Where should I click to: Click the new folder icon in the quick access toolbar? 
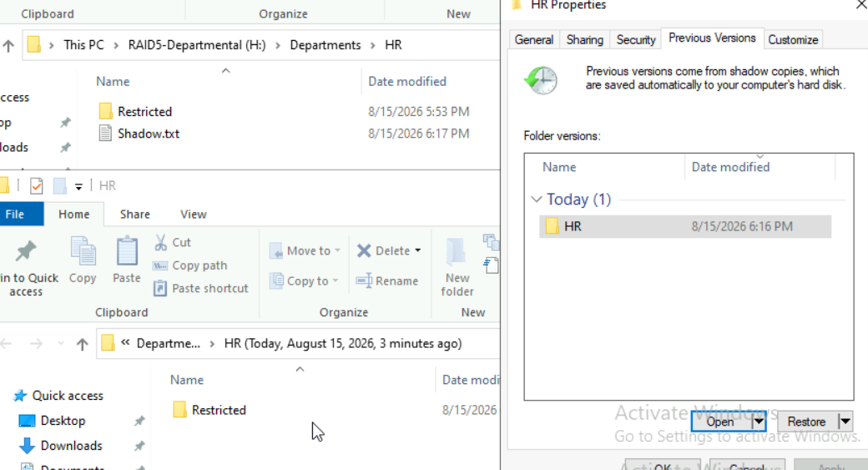point(60,186)
